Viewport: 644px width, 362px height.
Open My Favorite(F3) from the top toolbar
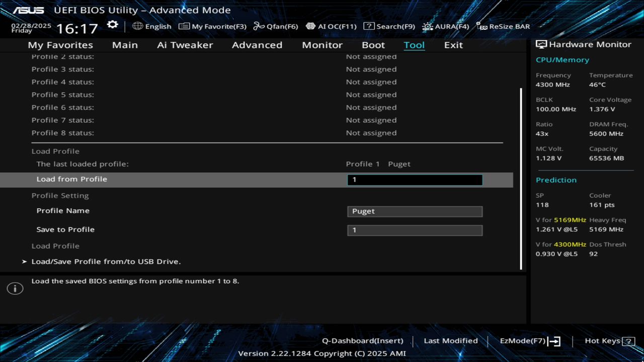213,26
